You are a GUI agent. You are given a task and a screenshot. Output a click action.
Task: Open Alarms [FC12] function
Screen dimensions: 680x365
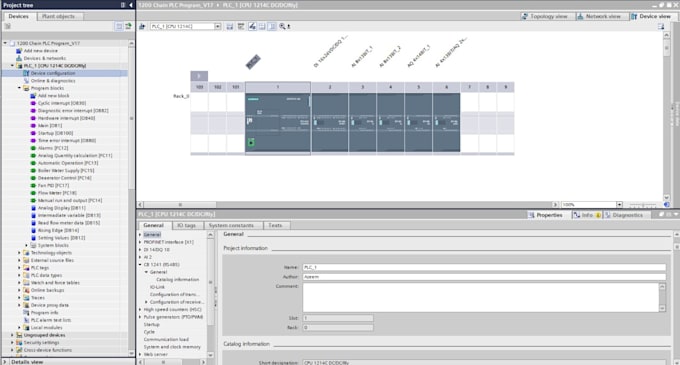[53, 148]
